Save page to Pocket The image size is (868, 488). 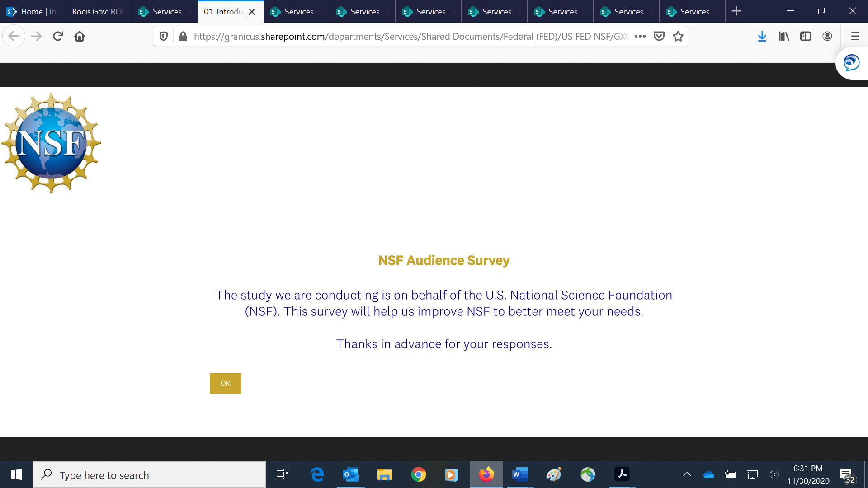(659, 36)
